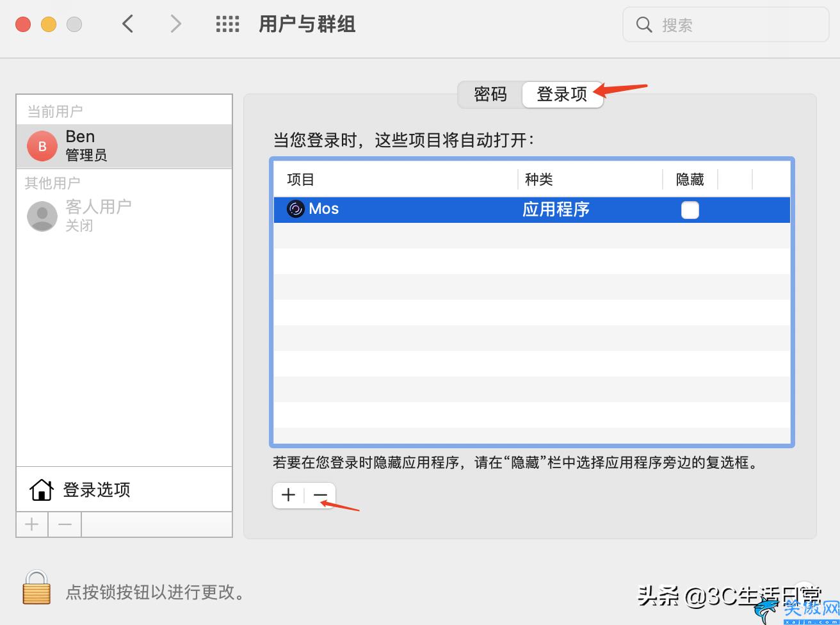Show all preferences grid icon
Viewport: 840px width, 625px height.
click(x=227, y=24)
